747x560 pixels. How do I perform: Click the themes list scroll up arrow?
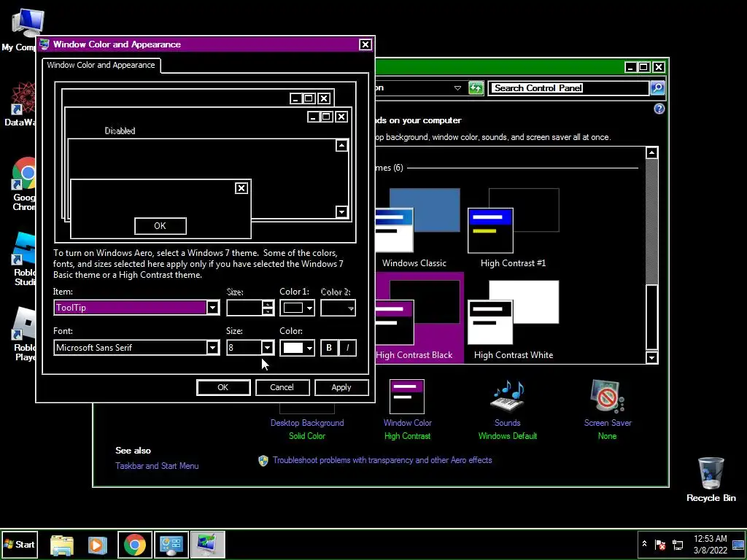tap(651, 153)
